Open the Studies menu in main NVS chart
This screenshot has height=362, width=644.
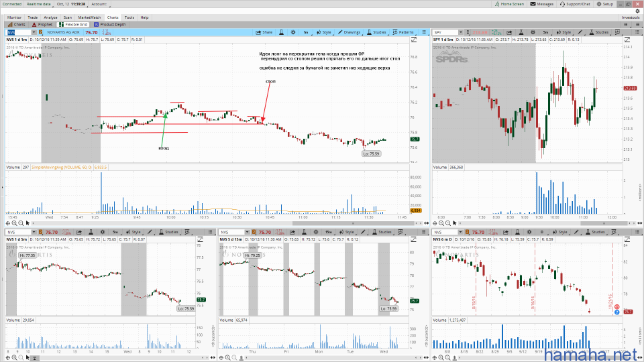tap(376, 32)
